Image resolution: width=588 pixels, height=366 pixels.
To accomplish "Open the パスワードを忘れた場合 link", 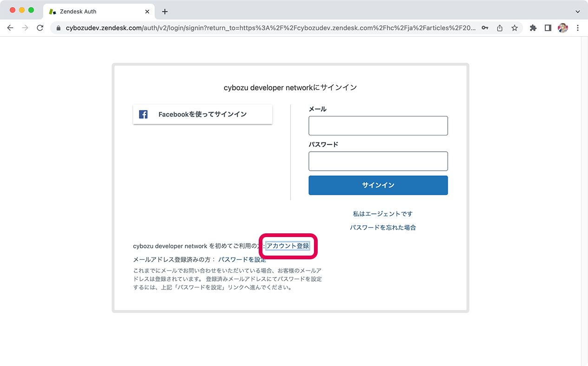I will coord(383,228).
